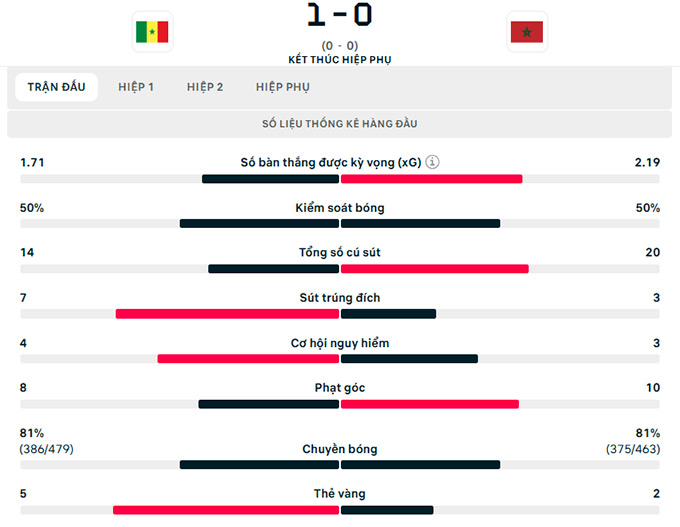The height and width of the screenshot is (527, 680).
Task: Collapse the Số liệu thống kê hàng đầu section
Action: (x=340, y=124)
